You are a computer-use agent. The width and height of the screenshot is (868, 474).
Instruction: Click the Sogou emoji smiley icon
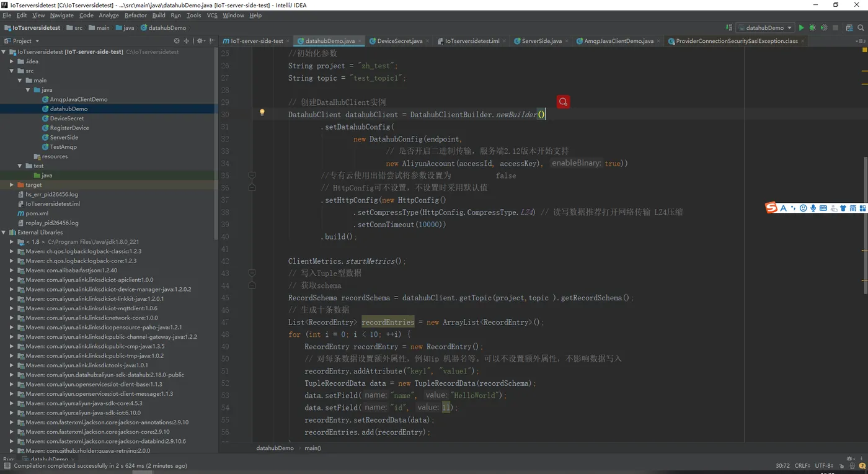click(x=804, y=208)
